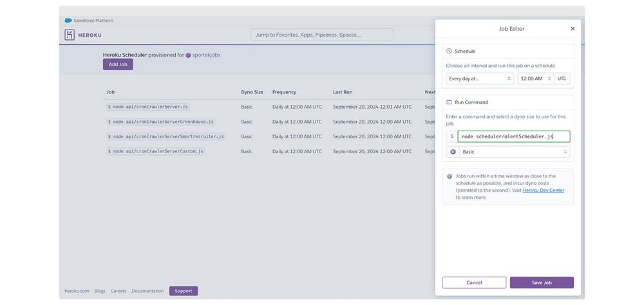Click the Dyno Size column header
Viewport: 644px width, 305px height.
(x=252, y=93)
